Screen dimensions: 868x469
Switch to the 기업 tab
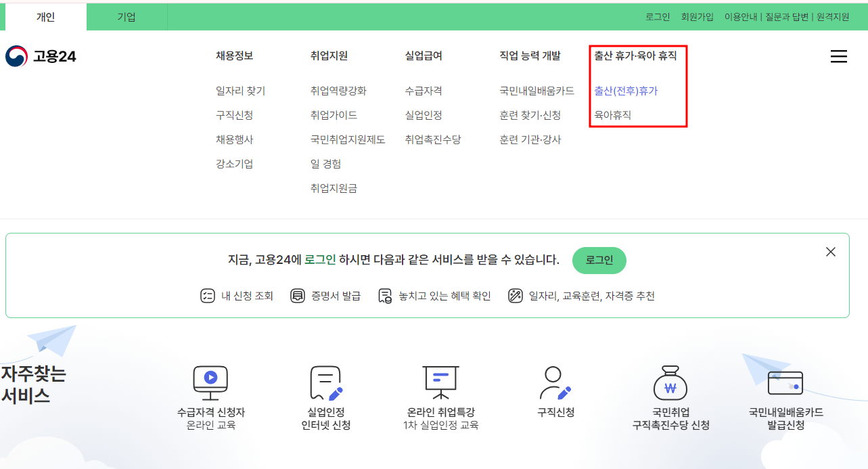[126, 16]
